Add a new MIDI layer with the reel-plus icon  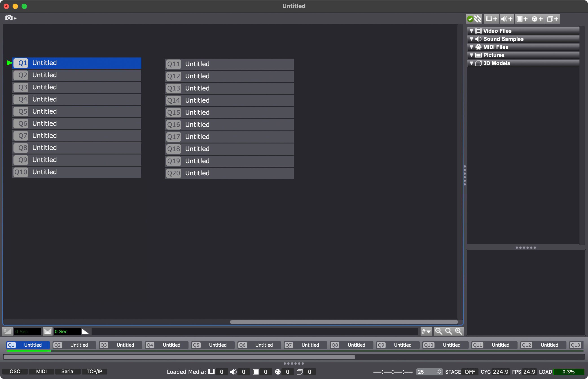tap(537, 19)
